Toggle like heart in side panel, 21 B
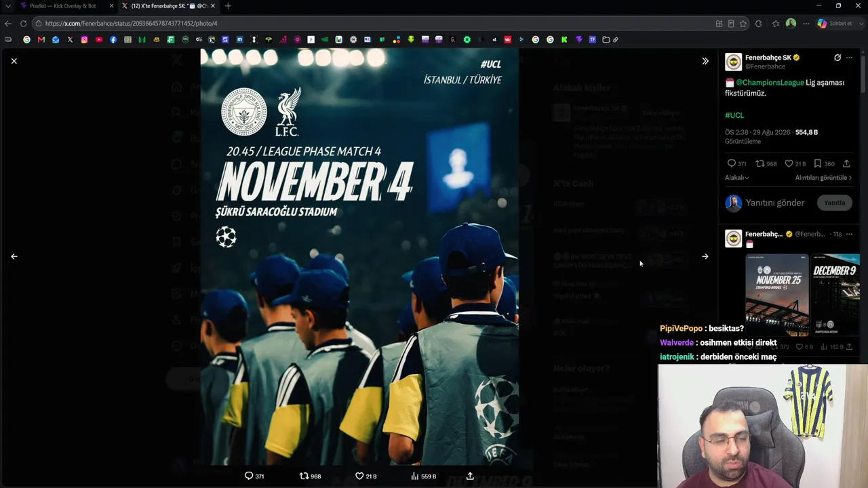 (789, 163)
